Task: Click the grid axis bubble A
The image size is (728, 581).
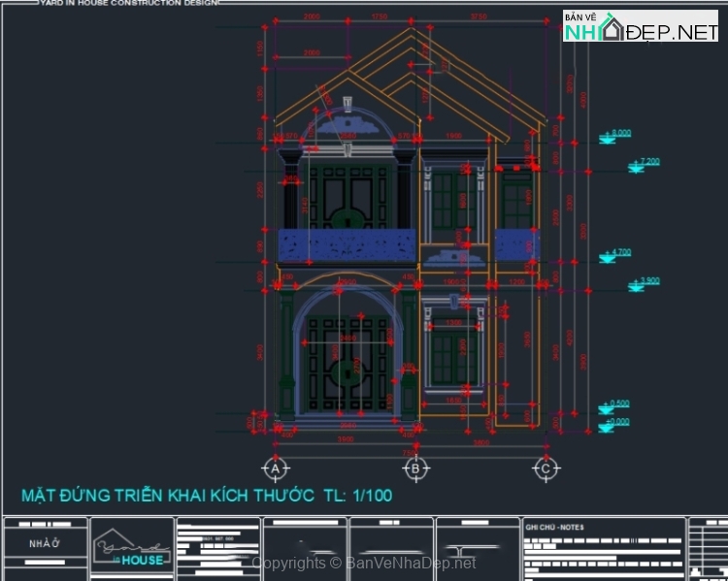Action: tap(276, 468)
